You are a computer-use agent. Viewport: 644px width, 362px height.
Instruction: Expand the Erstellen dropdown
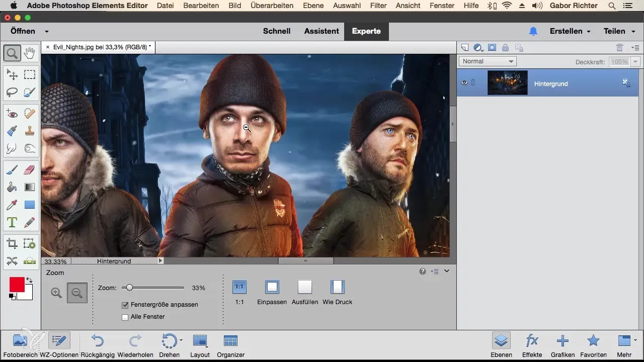click(570, 31)
